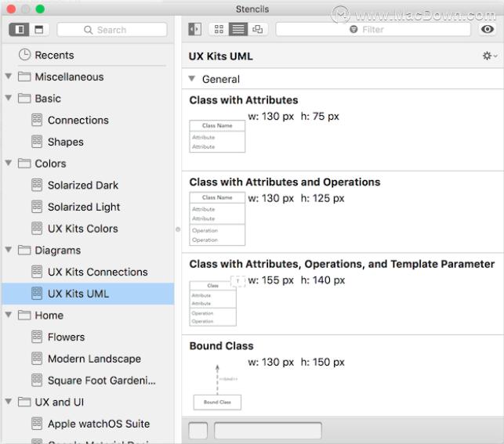Click the Basic folder icon
The height and width of the screenshot is (444, 504).
point(24,98)
